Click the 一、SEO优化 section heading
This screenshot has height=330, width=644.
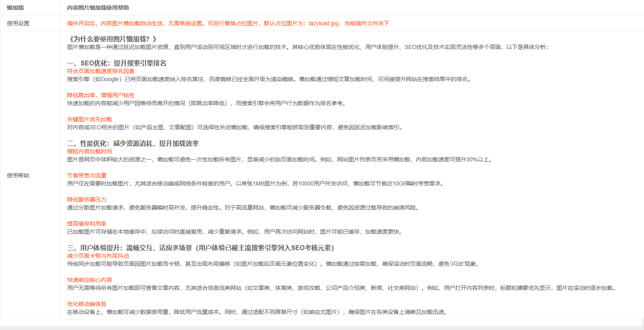tap(117, 63)
